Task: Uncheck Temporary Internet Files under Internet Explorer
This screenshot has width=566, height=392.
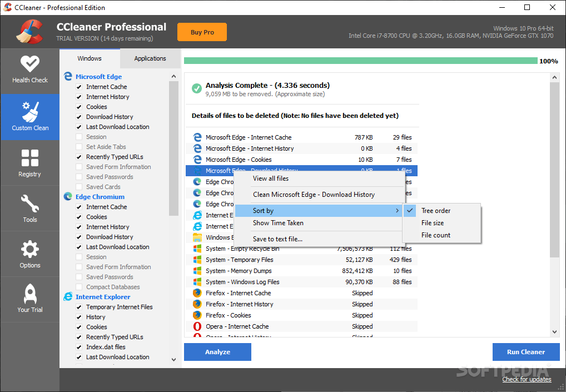Action: (x=79, y=306)
